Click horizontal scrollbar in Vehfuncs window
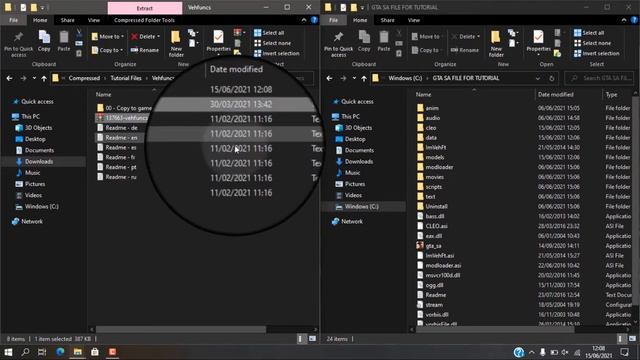Image resolution: width=640 pixels, height=360 pixels. coord(181,329)
